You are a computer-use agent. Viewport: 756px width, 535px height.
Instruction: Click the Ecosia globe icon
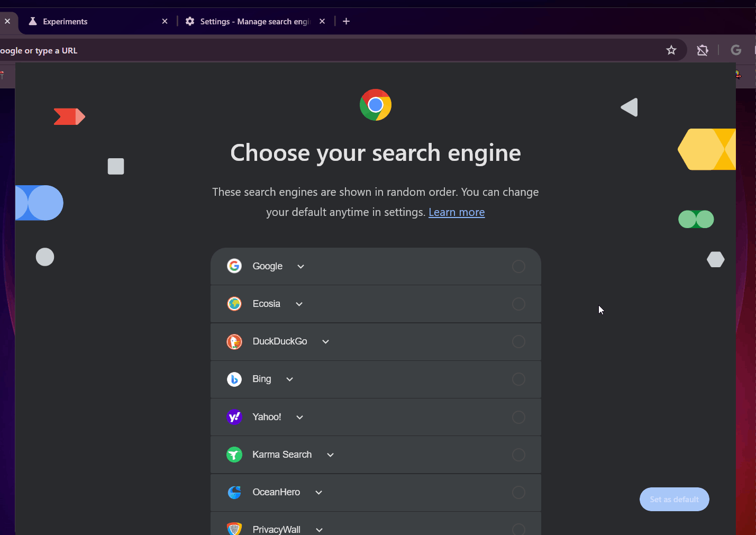(234, 304)
